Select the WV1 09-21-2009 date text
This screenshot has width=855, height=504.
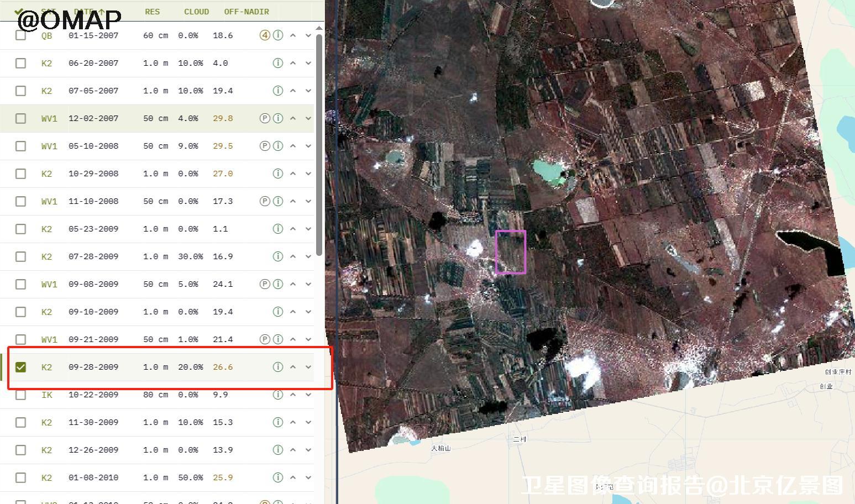coord(93,339)
